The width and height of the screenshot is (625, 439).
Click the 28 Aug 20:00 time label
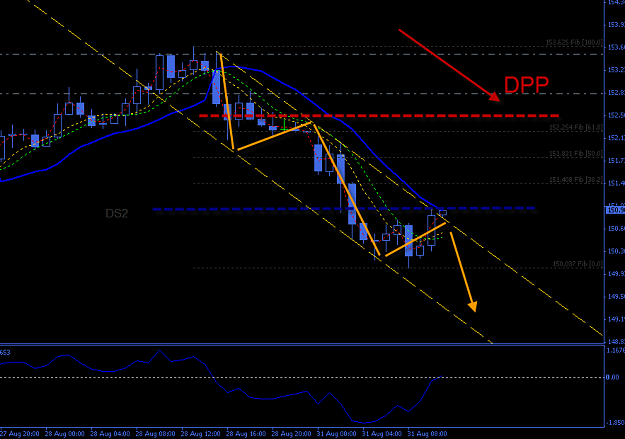tap(291, 433)
